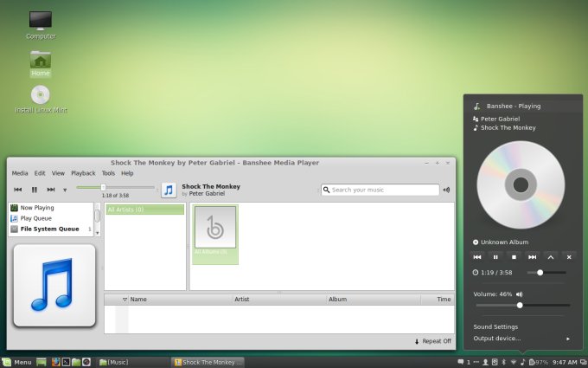Click the notifications chat icon in tray

(x=461, y=362)
